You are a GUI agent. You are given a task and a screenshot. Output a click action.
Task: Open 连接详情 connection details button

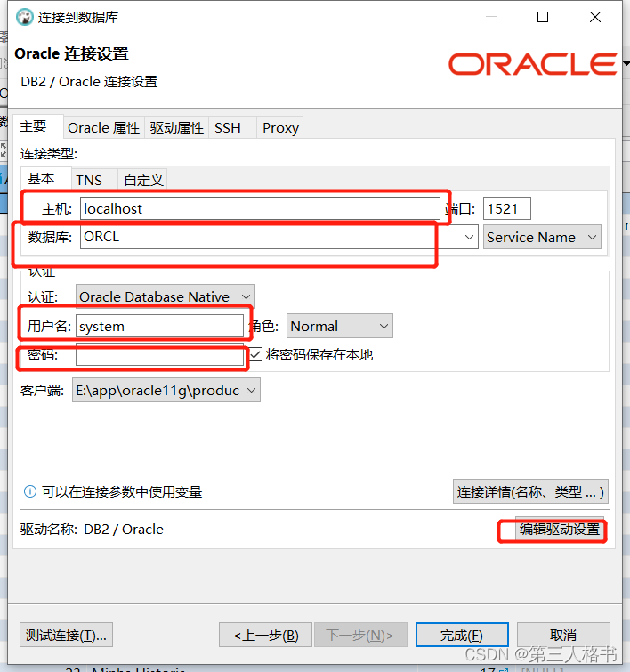tap(530, 491)
